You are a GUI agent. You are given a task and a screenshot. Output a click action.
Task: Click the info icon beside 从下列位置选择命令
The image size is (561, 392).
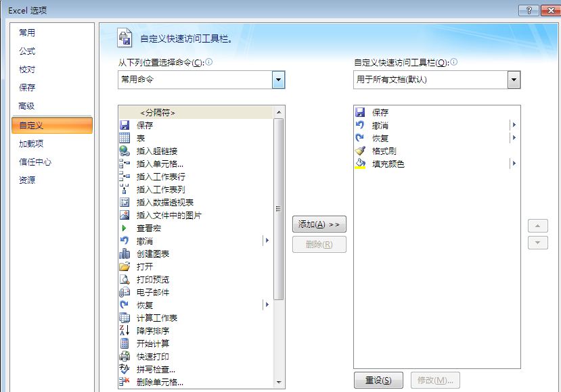click(x=208, y=62)
